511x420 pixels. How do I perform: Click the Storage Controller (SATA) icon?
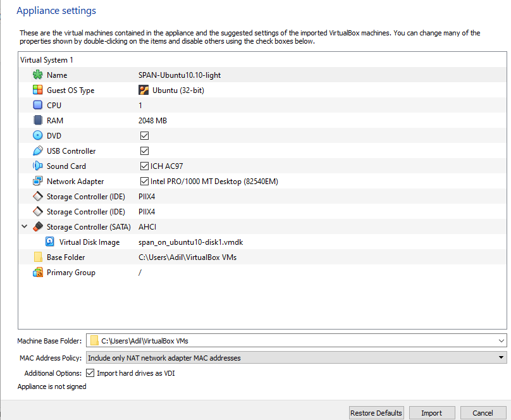[38, 226]
